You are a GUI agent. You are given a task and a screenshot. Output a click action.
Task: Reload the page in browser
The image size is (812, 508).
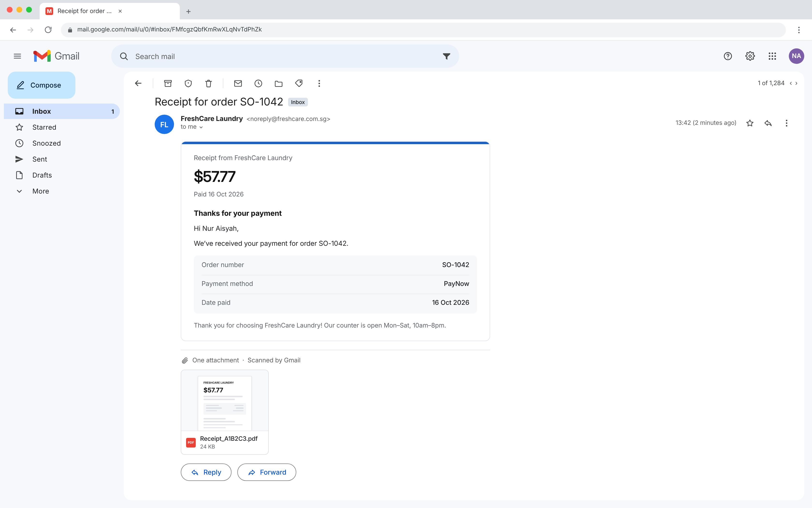coord(48,30)
